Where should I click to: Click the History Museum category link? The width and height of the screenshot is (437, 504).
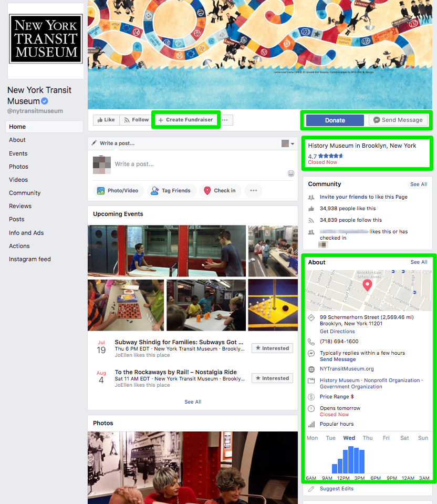[339, 380]
